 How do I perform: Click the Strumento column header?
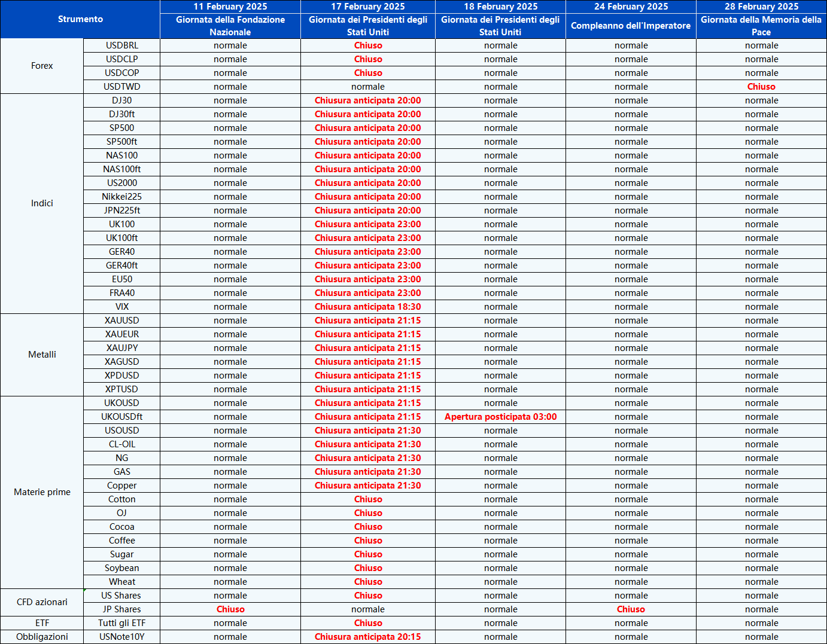click(80, 19)
